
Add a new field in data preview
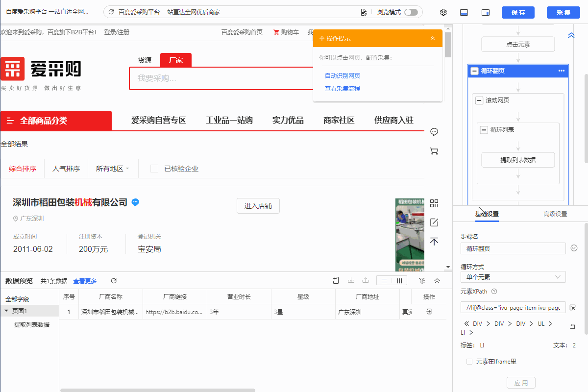coord(336,281)
